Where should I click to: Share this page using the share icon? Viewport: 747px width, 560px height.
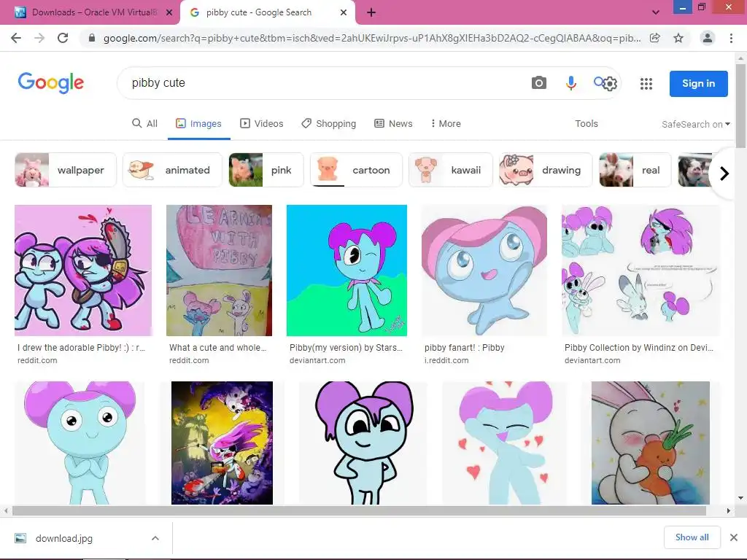click(x=655, y=38)
